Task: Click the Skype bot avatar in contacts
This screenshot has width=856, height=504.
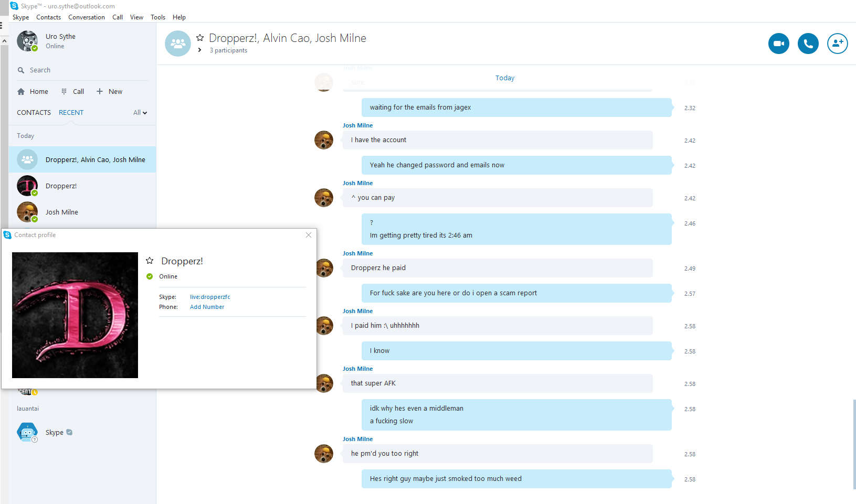Action: pos(27,432)
